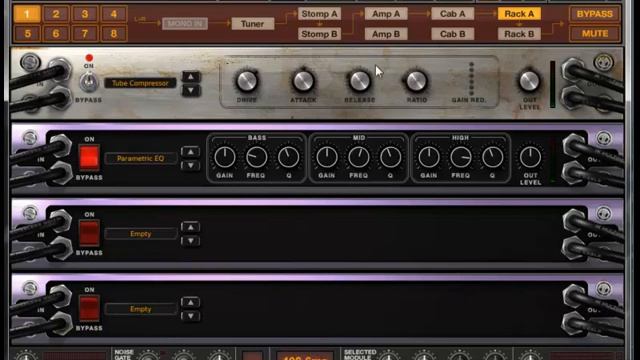The width and height of the screenshot is (640, 360).
Task: Click the BASS GAIN knob on the EQ
Action: coord(224,157)
